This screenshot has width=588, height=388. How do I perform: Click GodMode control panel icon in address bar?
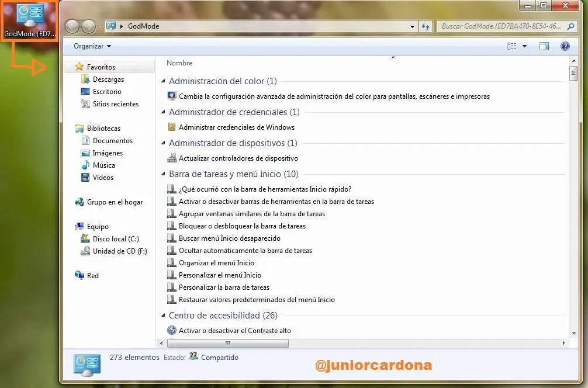pyautogui.click(x=111, y=26)
